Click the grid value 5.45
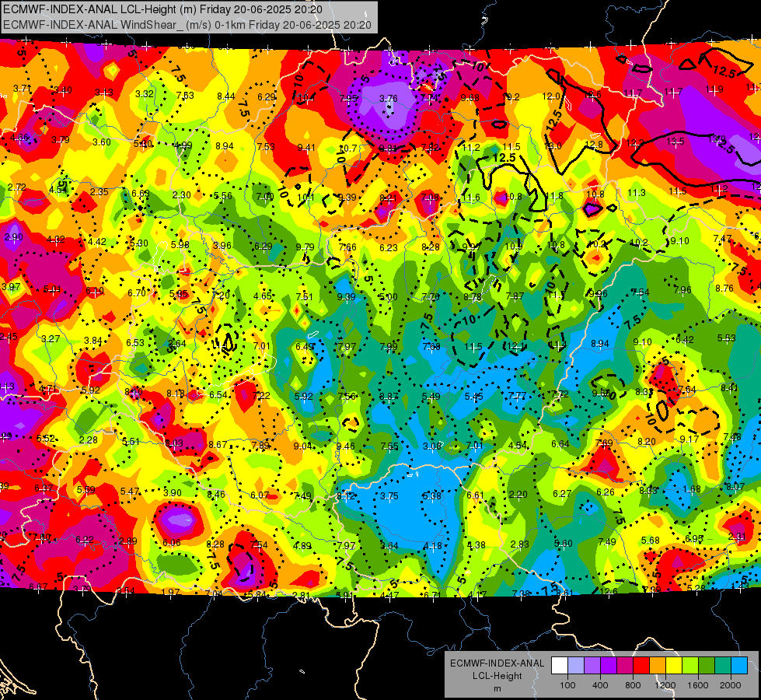The height and width of the screenshot is (700, 761). click(473, 397)
